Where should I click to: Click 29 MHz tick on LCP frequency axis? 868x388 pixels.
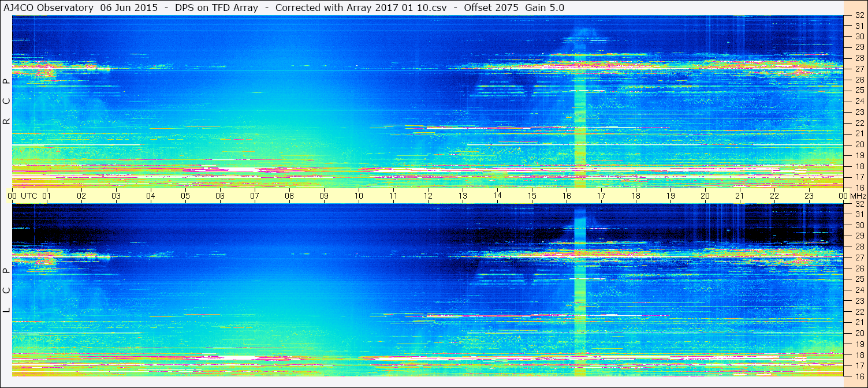859,236
